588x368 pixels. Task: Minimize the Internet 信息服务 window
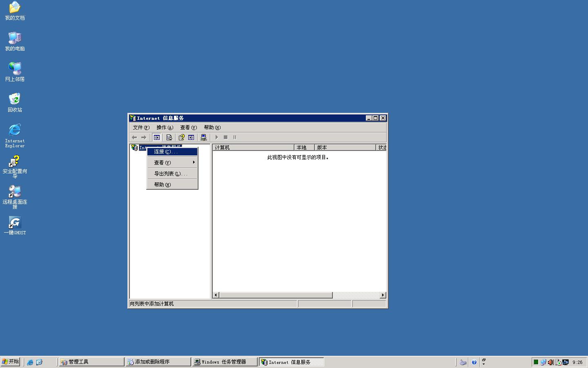[369, 118]
